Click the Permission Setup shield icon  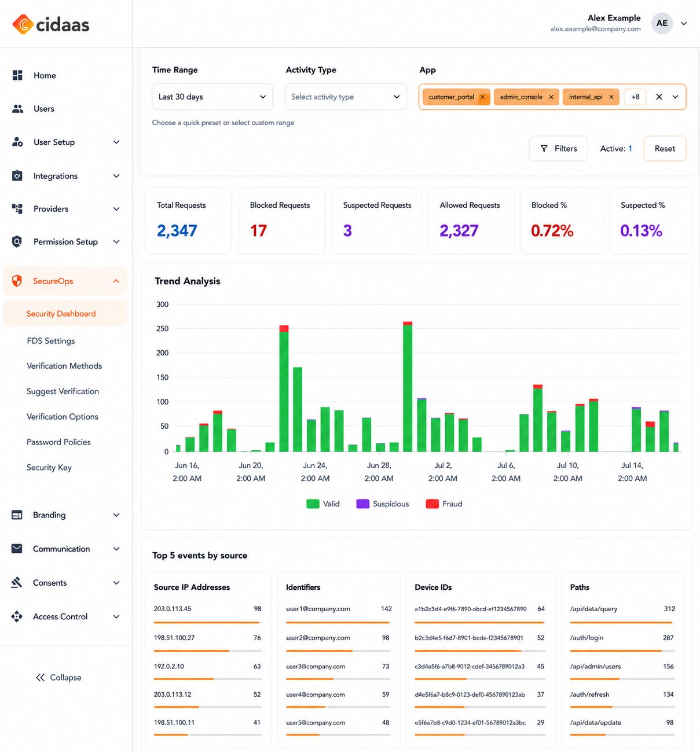click(17, 241)
